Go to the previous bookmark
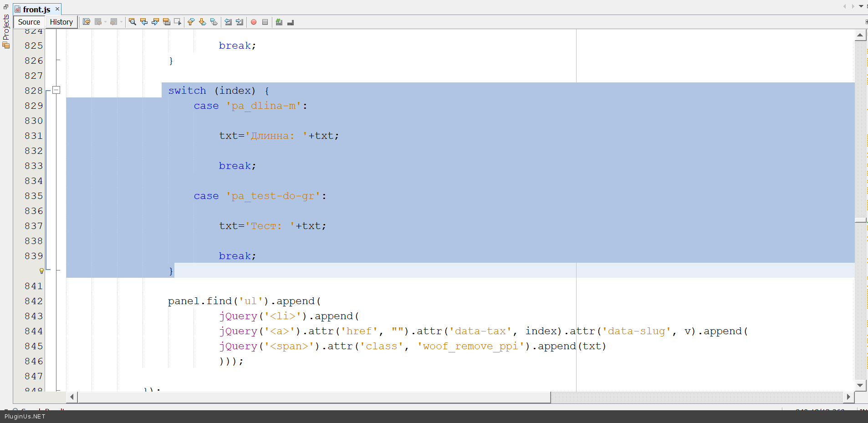Screen dimensions: 868x423 click(191, 22)
